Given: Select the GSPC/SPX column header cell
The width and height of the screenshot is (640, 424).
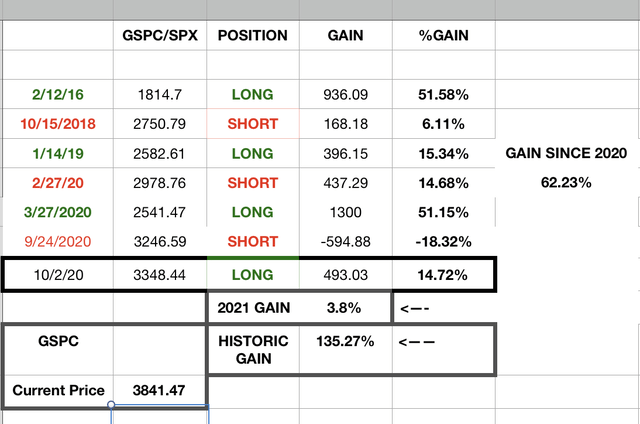Looking at the screenshot, I should (160, 36).
